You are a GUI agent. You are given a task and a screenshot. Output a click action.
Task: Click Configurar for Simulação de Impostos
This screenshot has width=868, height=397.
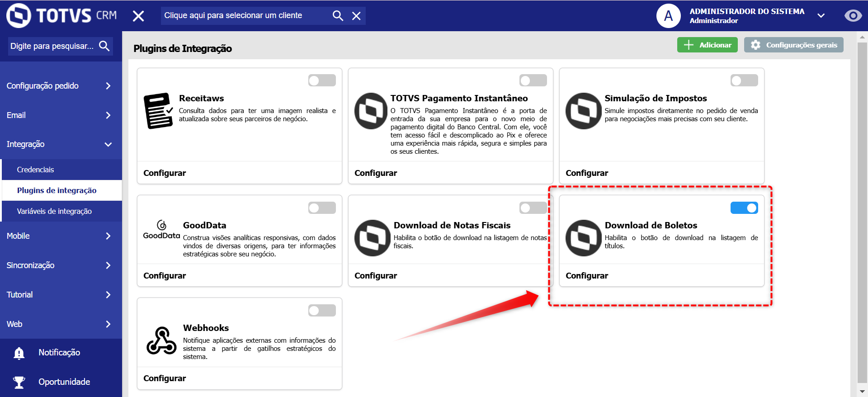click(x=587, y=173)
